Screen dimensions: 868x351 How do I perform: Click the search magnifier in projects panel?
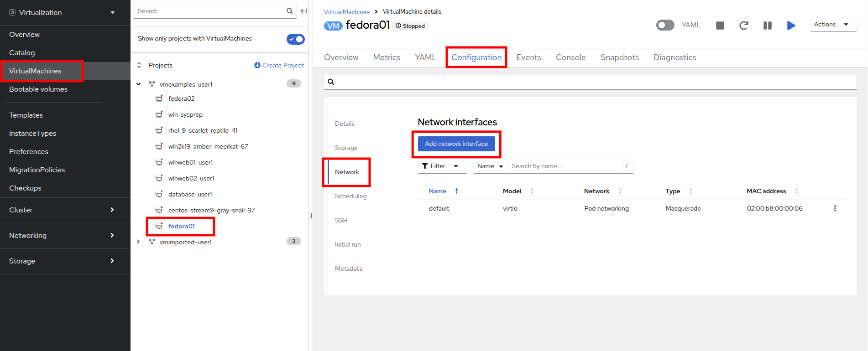pos(290,11)
